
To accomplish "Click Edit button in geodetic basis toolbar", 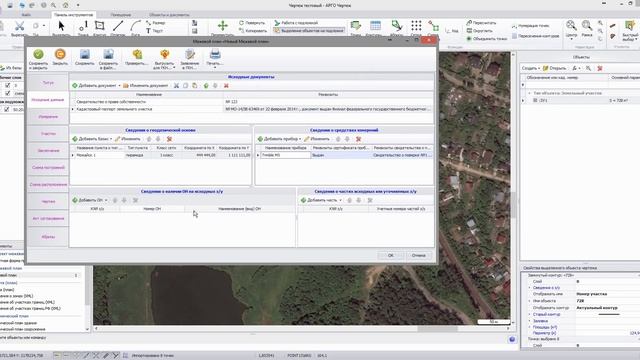I will tap(127, 139).
